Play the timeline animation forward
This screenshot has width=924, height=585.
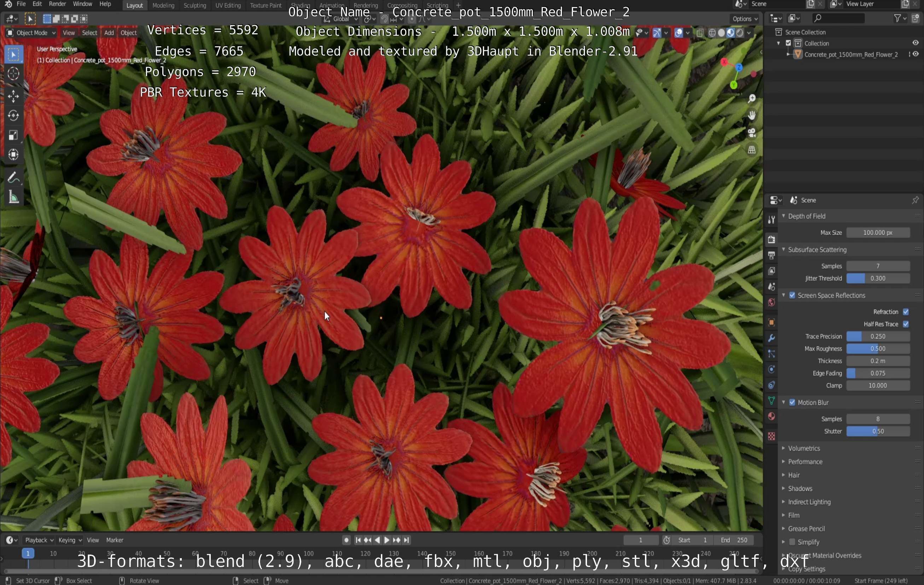pos(387,540)
